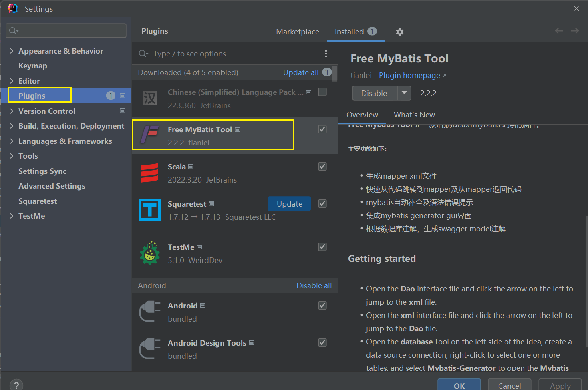Click the IntelliJ logo in the title bar

(12, 8)
